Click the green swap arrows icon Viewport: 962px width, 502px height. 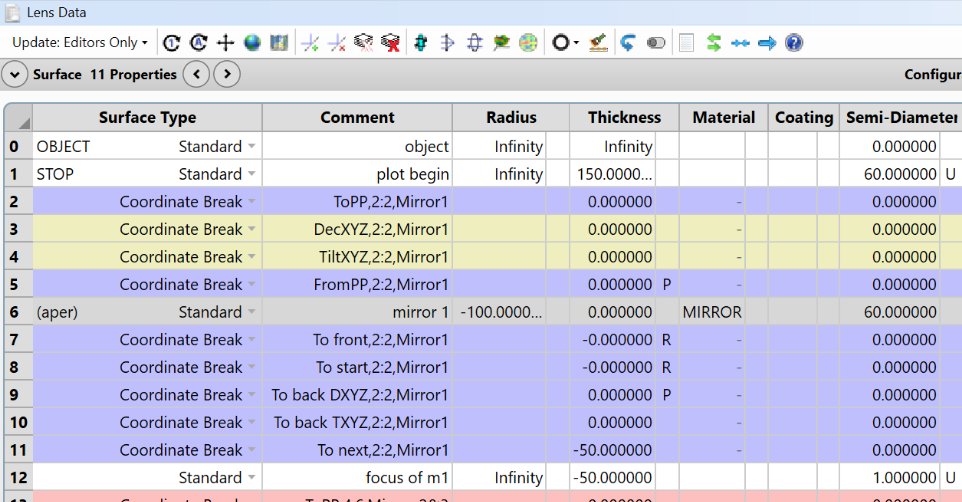714,43
